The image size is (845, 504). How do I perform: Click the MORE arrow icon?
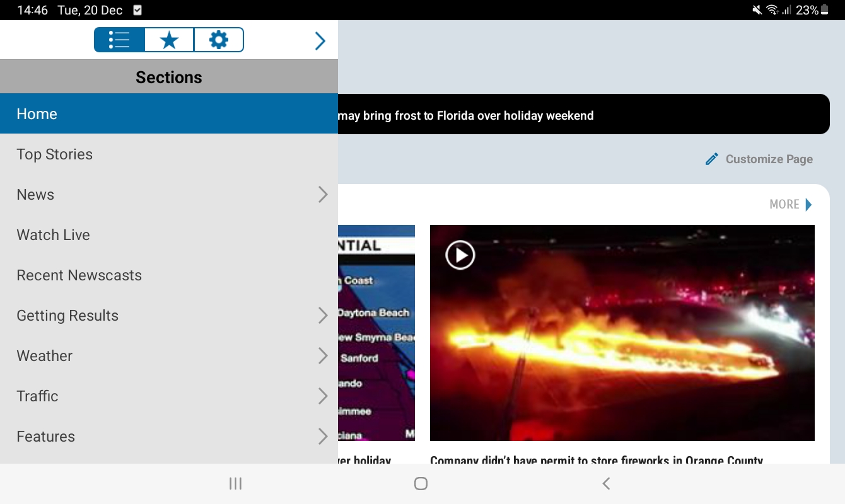click(x=809, y=204)
